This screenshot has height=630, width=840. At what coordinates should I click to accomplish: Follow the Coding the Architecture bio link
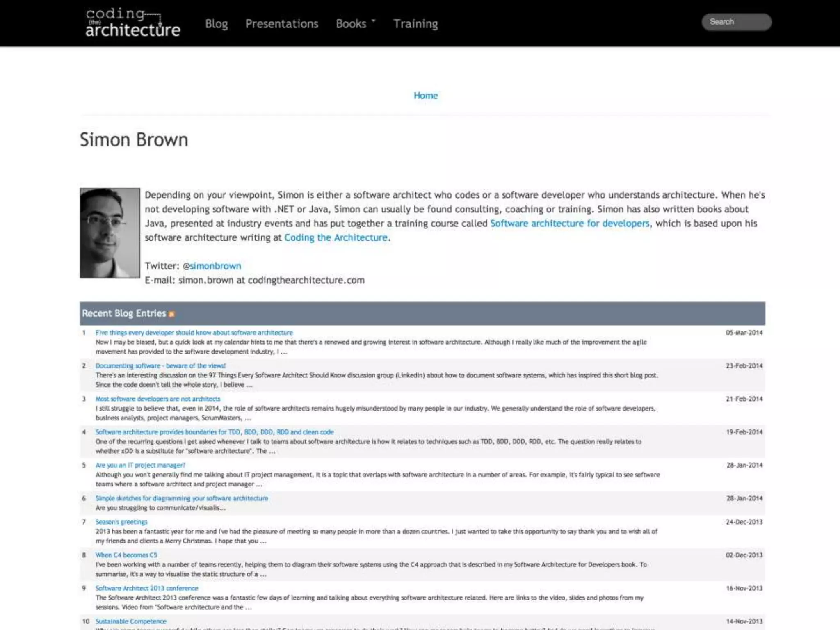click(336, 238)
